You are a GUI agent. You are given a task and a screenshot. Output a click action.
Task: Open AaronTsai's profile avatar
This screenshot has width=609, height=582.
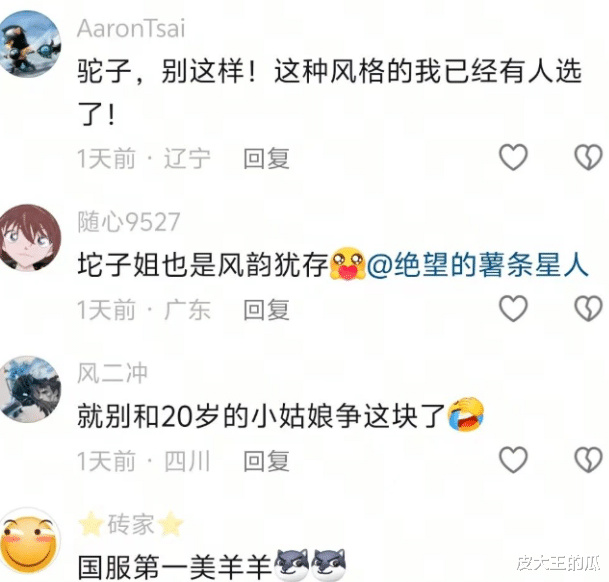tap(30, 44)
